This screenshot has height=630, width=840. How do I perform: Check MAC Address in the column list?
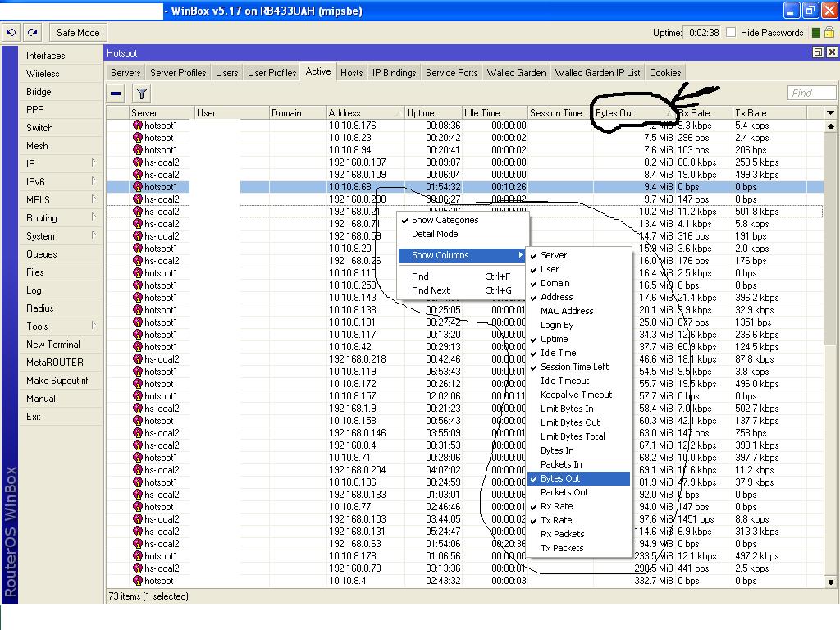click(x=566, y=311)
